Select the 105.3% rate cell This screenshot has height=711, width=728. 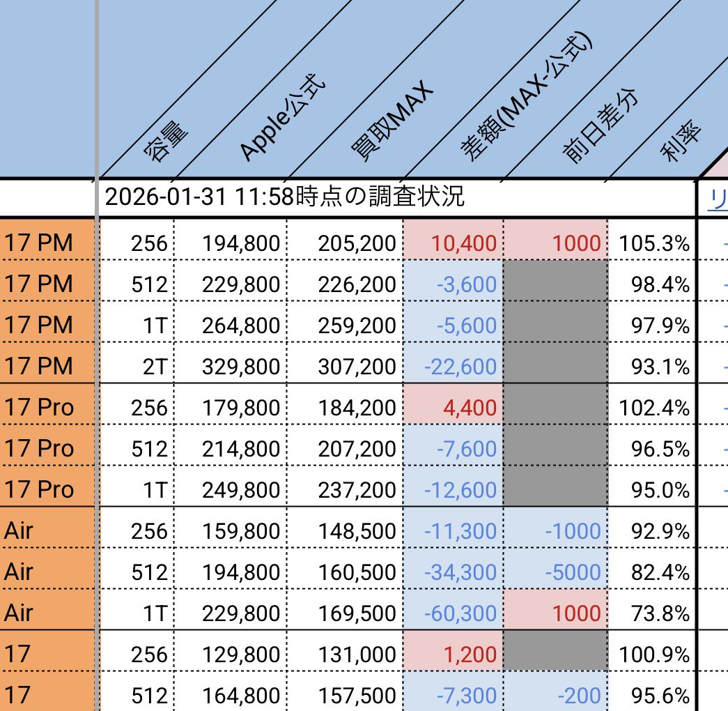[x=655, y=243]
